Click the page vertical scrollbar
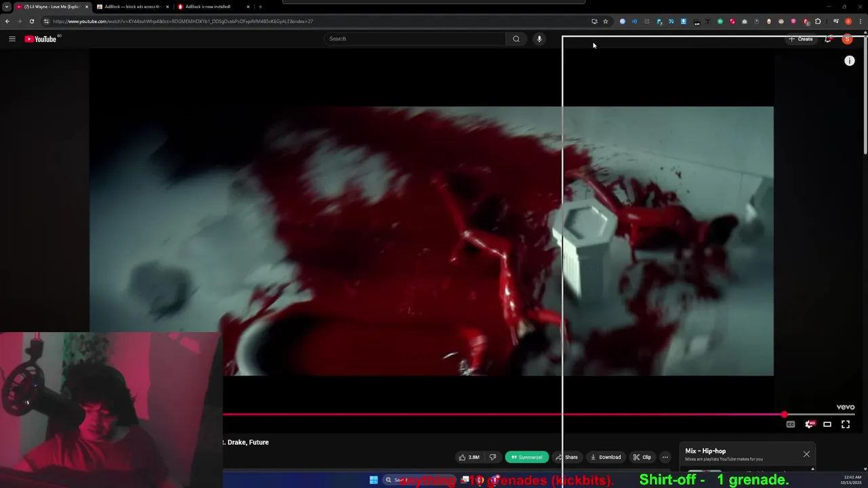 coord(865,95)
